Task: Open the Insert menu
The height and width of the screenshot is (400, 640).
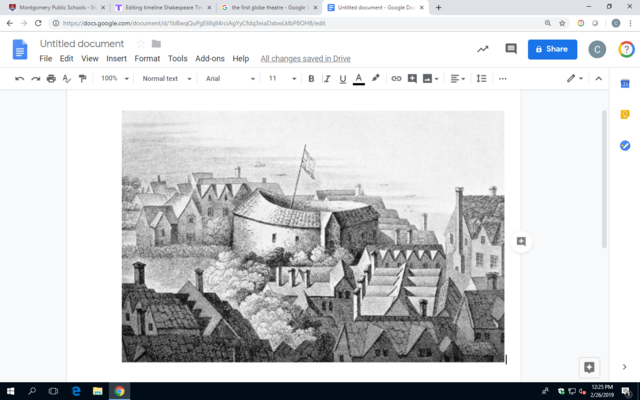Action: 116,58
